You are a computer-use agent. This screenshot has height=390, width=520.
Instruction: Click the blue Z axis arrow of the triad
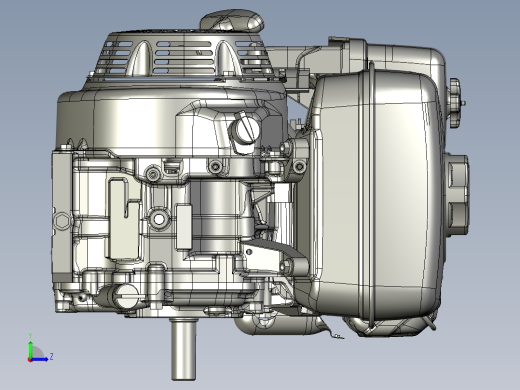[x=40, y=359]
